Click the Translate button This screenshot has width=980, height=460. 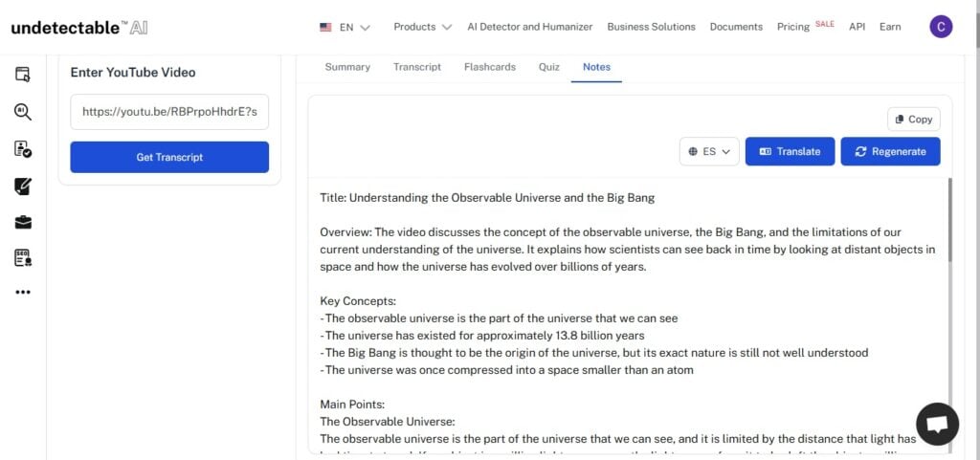(x=790, y=151)
